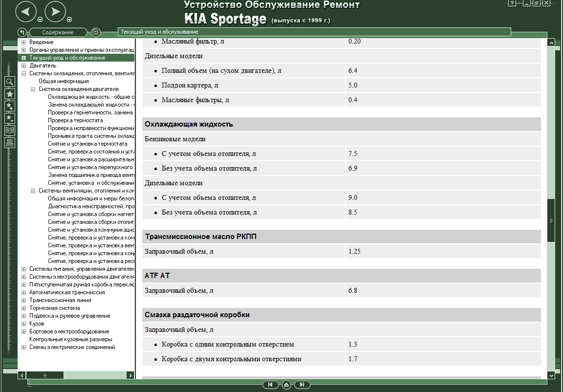Print the page using printer icon
The height and width of the screenshot is (392, 563).
10,143
